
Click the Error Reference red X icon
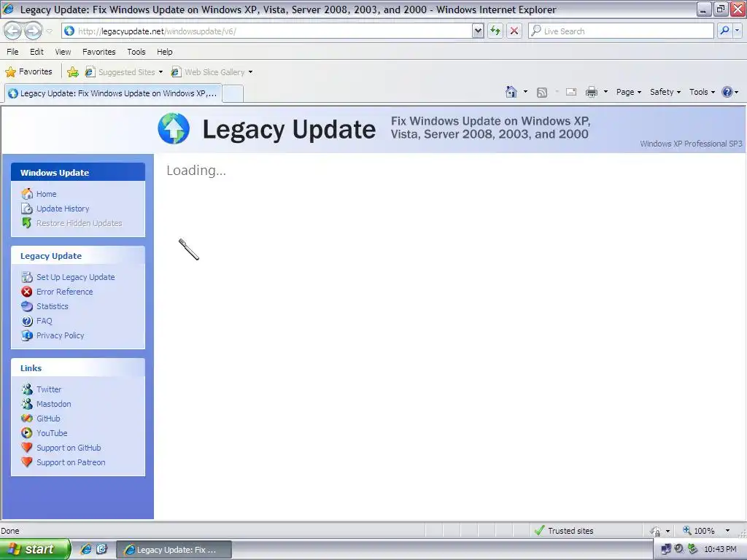pyautogui.click(x=27, y=292)
